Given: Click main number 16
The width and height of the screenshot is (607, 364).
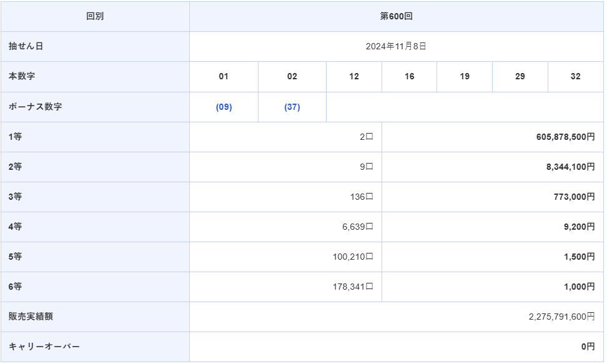Looking at the screenshot, I should coord(409,77).
